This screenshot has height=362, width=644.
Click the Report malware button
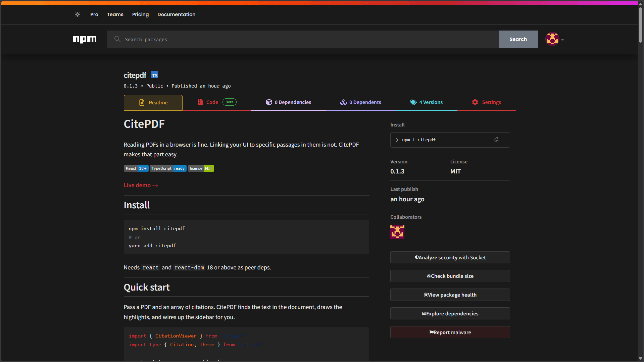point(450,332)
